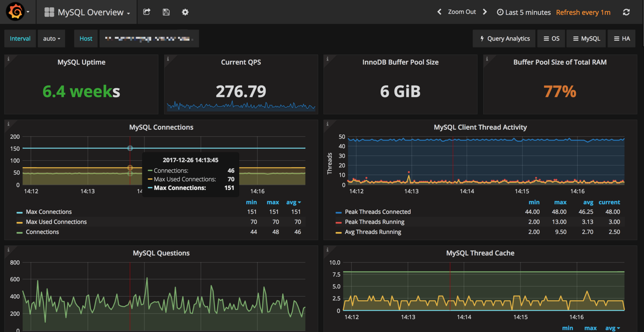Sort Client Thread Activity legend by min
Screen dimensions: 644x332
coord(534,202)
